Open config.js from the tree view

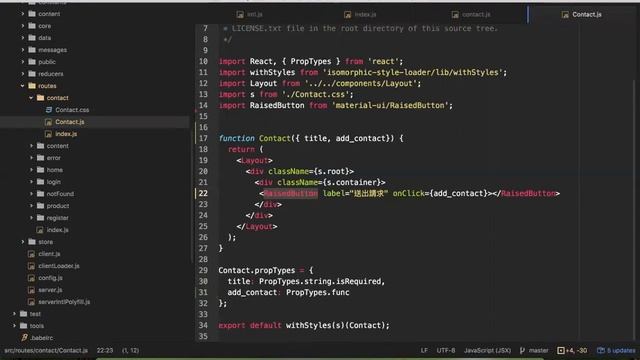point(50,278)
